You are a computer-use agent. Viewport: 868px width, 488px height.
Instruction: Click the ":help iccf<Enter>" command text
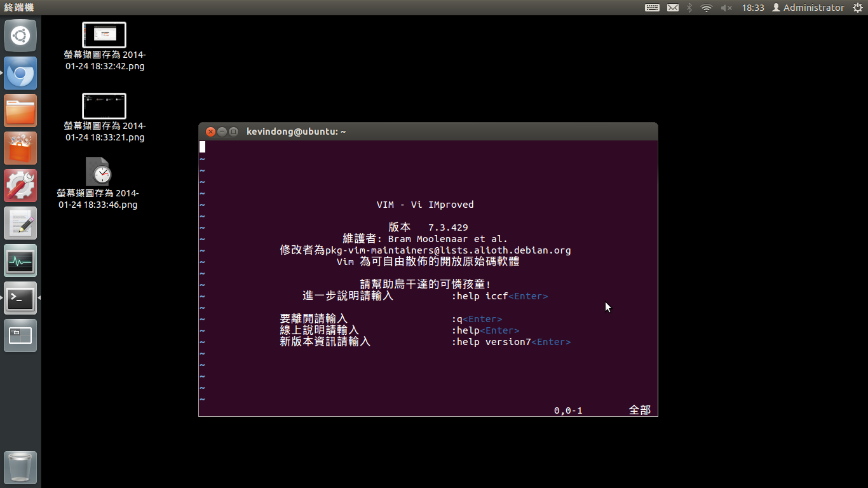tap(499, 296)
